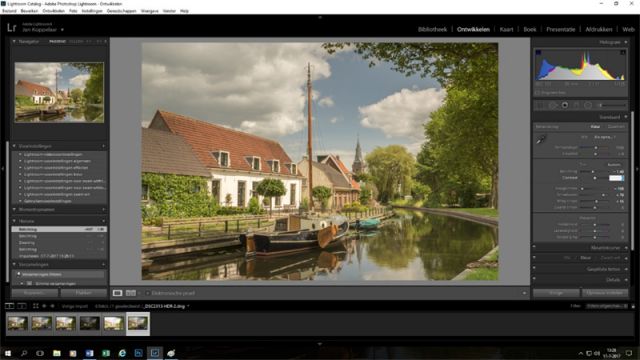Select the radial filter tool
This screenshot has width=640, height=360.
588,105
